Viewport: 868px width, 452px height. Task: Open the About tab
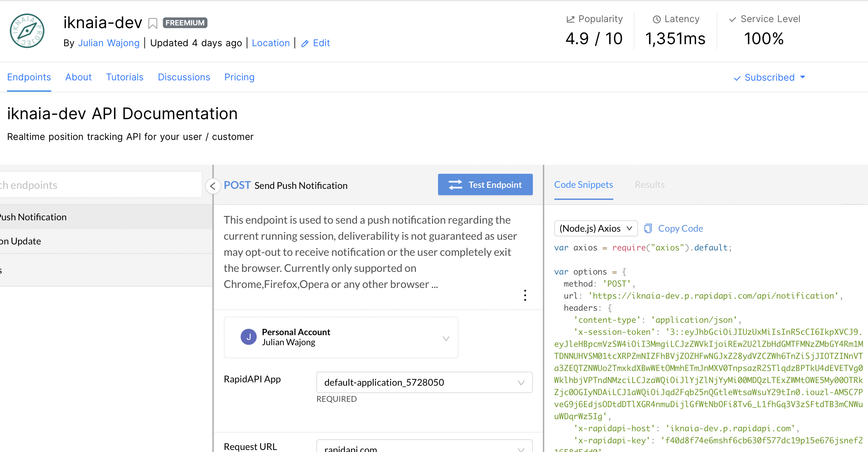78,77
